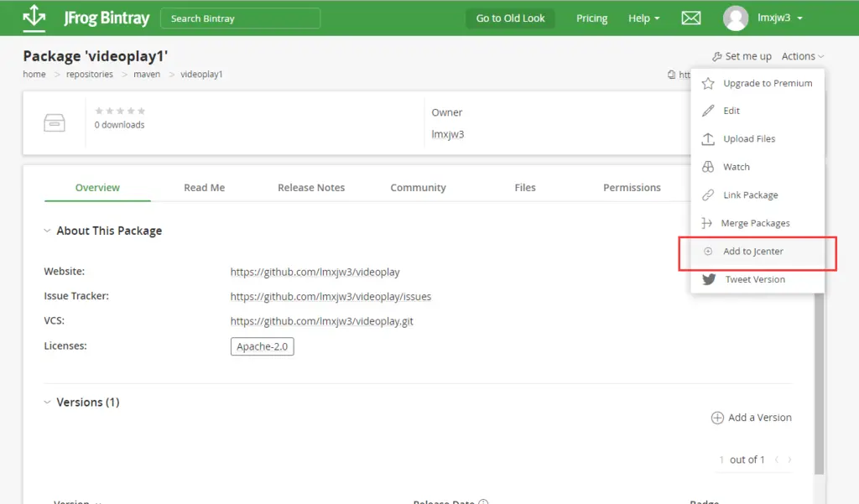Go to repositories breadcrumb
The height and width of the screenshot is (504, 859).
(x=90, y=75)
